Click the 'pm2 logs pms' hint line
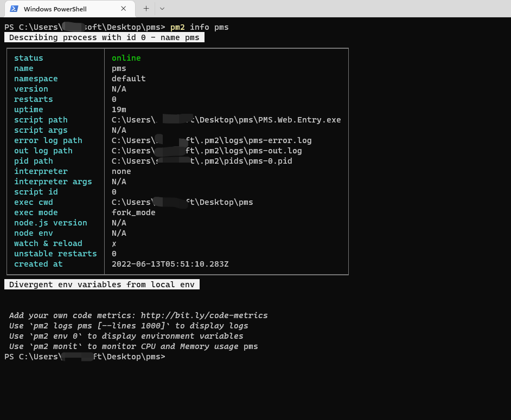This screenshot has width=511, height=420. tap(129, 326)
